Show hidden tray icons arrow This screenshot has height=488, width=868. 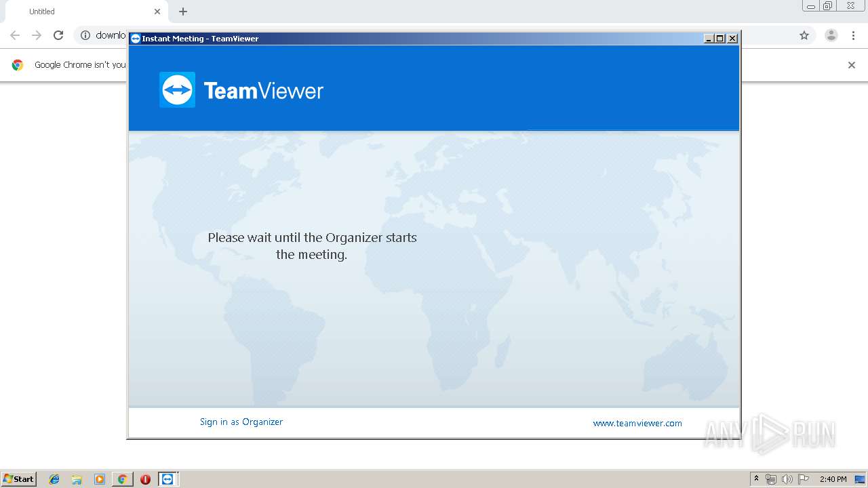[x=756, y=479]
